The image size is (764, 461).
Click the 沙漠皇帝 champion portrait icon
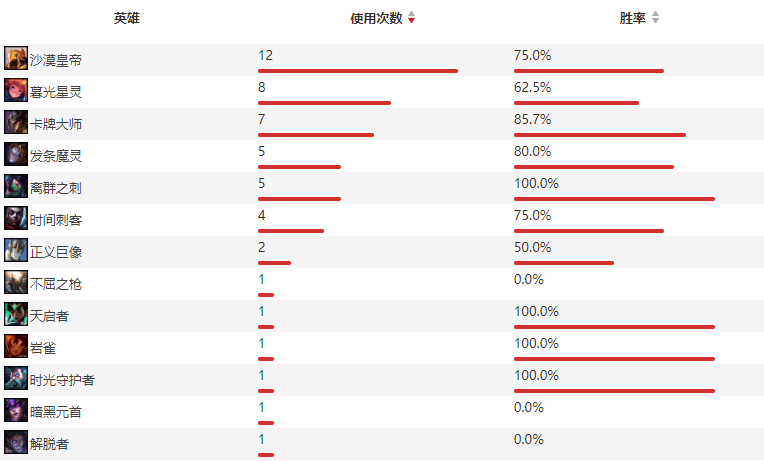pyautogui.click(x=16, y=58)
